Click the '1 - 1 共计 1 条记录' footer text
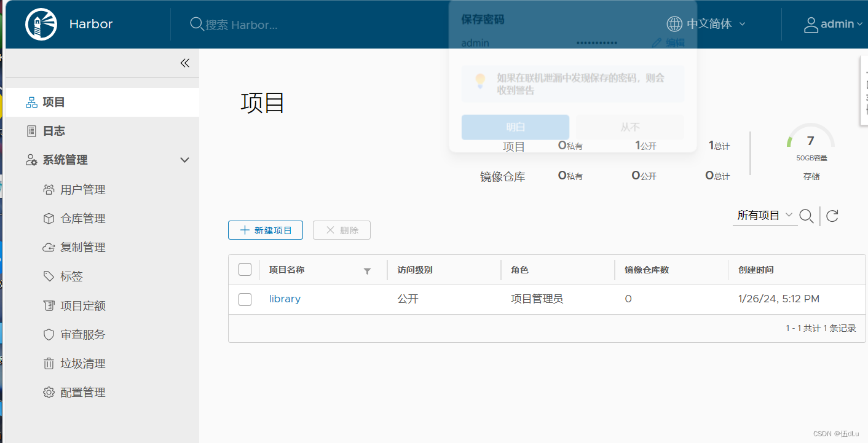Viewport: 868px width, 443px height. 821,328
